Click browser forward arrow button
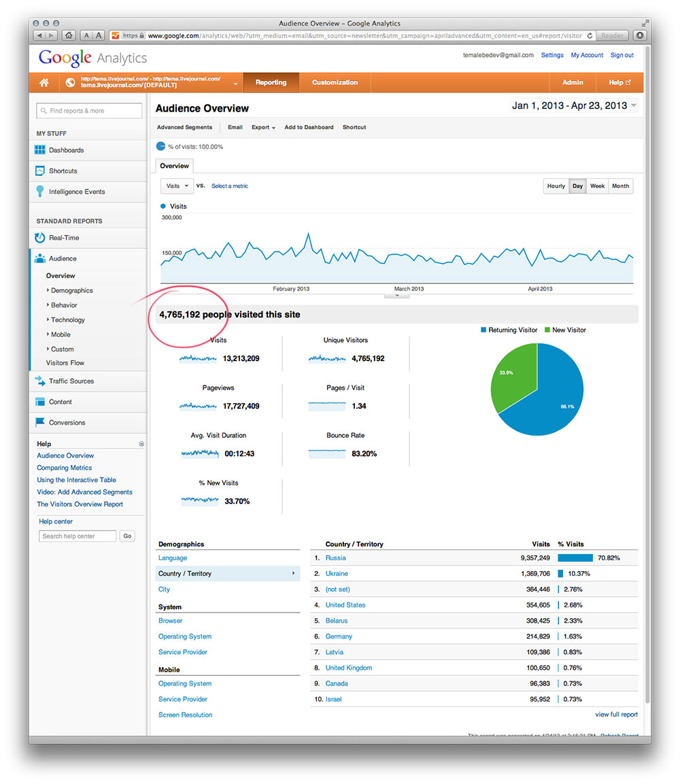This screenshot has width=680, height=784. click(51, 35)
